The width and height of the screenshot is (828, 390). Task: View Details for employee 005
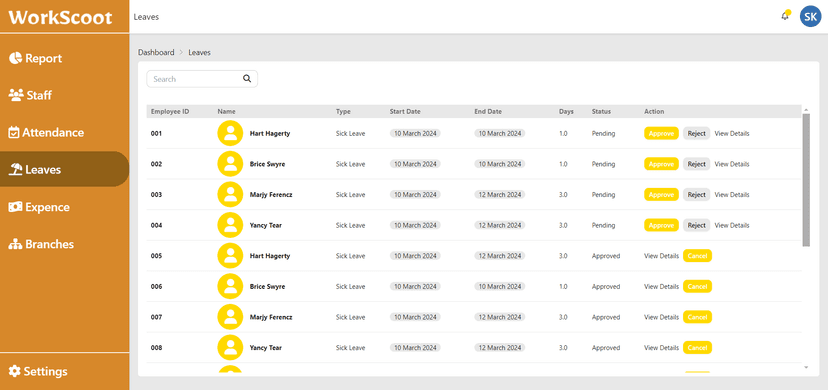click(x=661, y=256)
